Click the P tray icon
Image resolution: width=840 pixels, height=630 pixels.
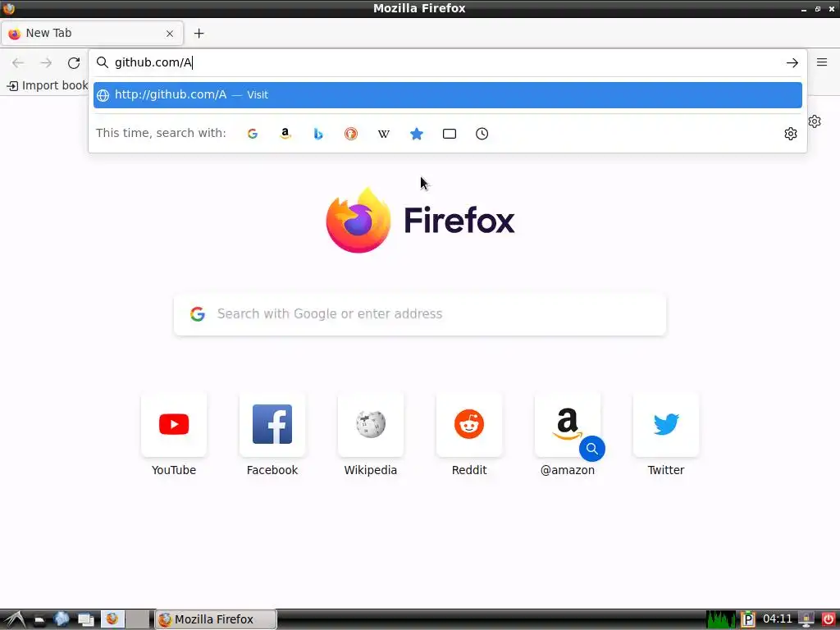pos(748,619)
